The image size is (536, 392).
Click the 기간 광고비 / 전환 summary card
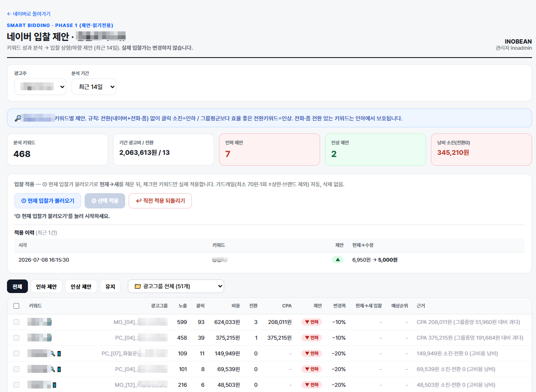coord(164,150)
